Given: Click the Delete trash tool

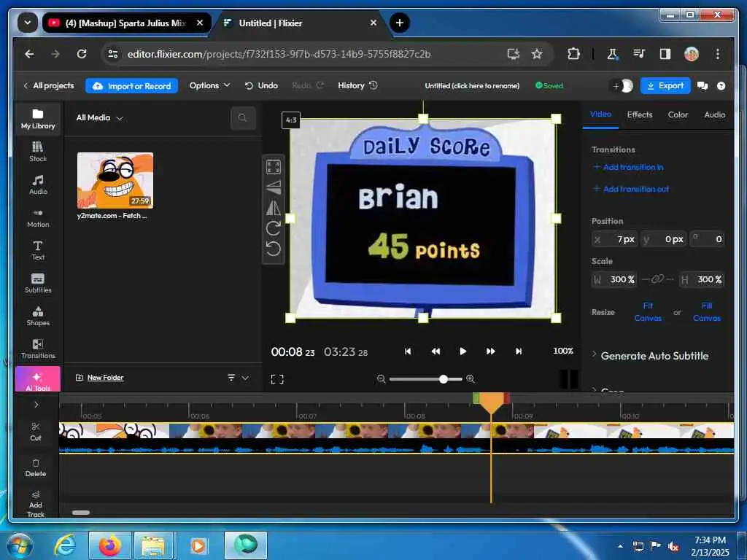Looking at the screenshot, I should click(x=36, y=467).
